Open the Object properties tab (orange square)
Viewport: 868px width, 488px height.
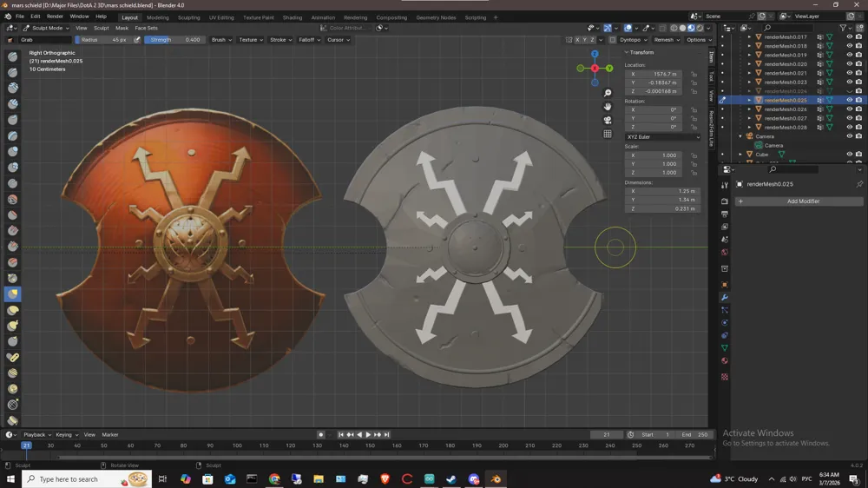pyautogui.click(x=725, y=285)
